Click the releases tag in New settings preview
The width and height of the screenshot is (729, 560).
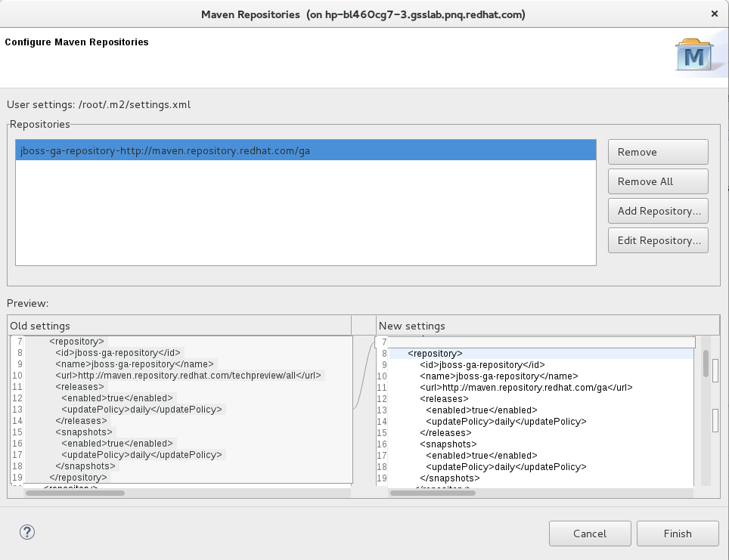[x=442, y=398]
